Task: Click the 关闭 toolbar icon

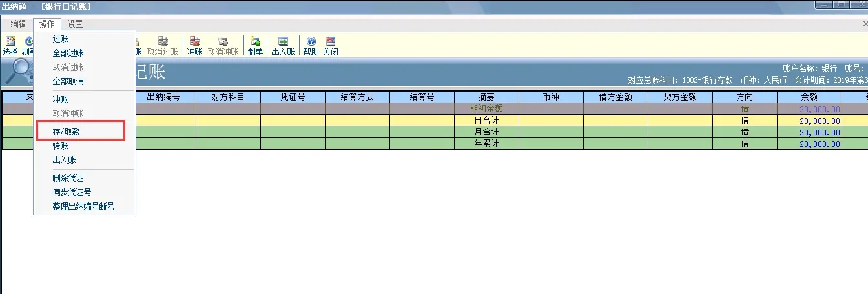Action: coord(330,46)
